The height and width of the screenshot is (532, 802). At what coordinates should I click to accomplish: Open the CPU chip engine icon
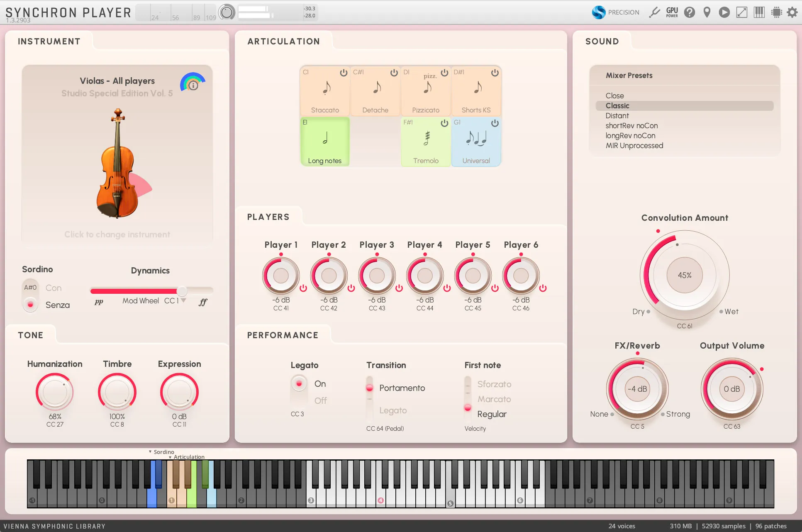(777, 12)
